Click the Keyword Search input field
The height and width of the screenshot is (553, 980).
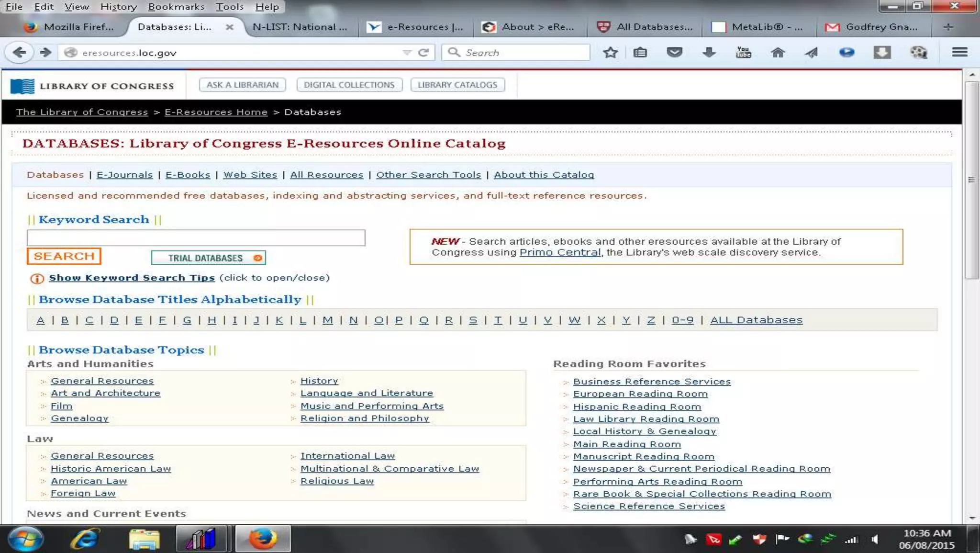click(x=196, y=238)
